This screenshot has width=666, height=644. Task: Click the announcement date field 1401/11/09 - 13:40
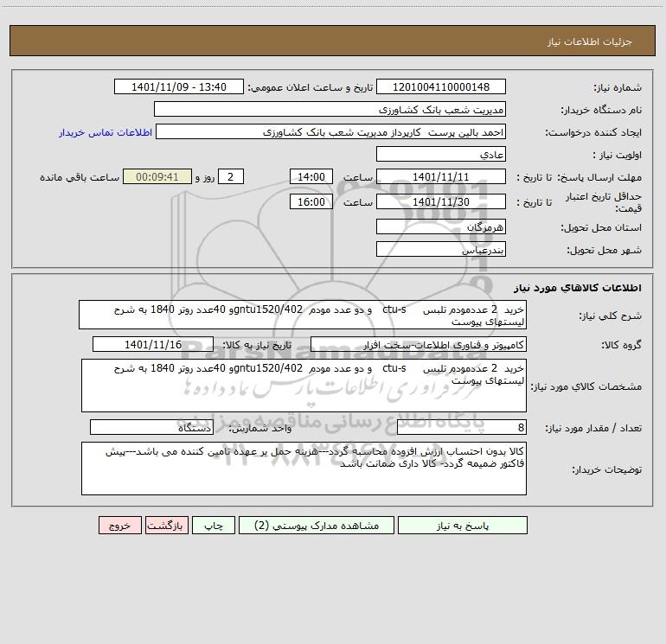[x=179, y=86]
